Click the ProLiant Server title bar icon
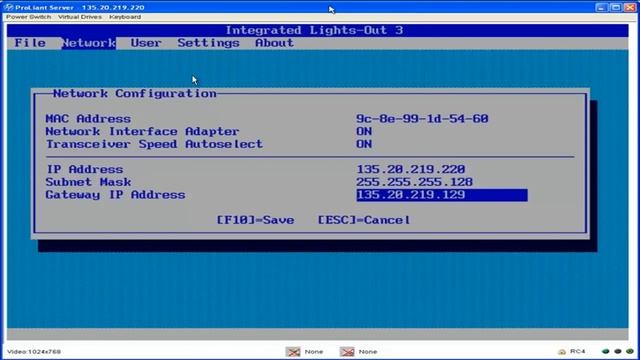The height and width of the screenshot is (360, 640). point(9,7)
